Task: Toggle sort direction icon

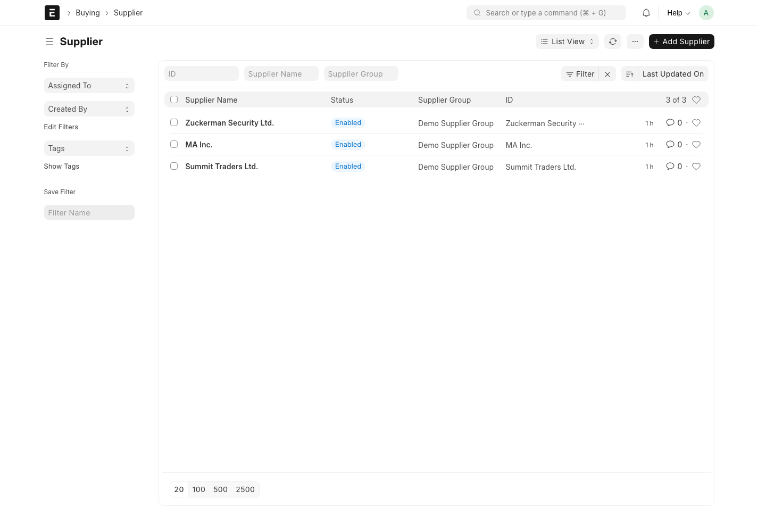Action: point(630,74)
